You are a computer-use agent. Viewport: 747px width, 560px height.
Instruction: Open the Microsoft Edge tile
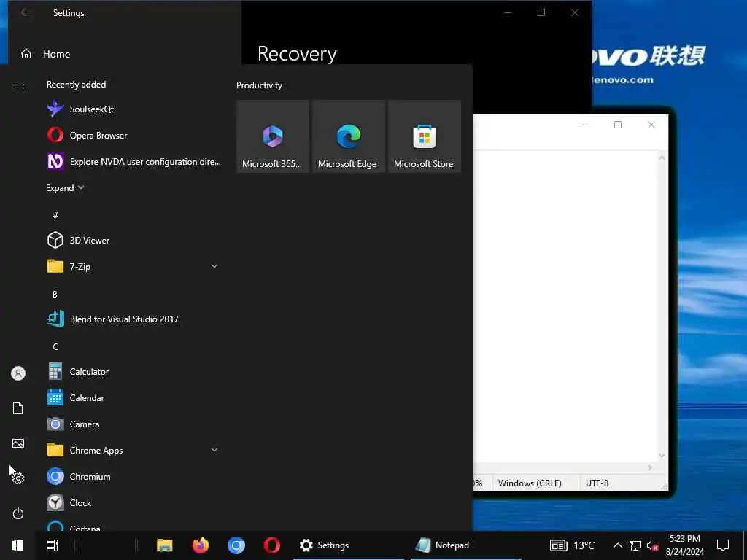point(348,136)
